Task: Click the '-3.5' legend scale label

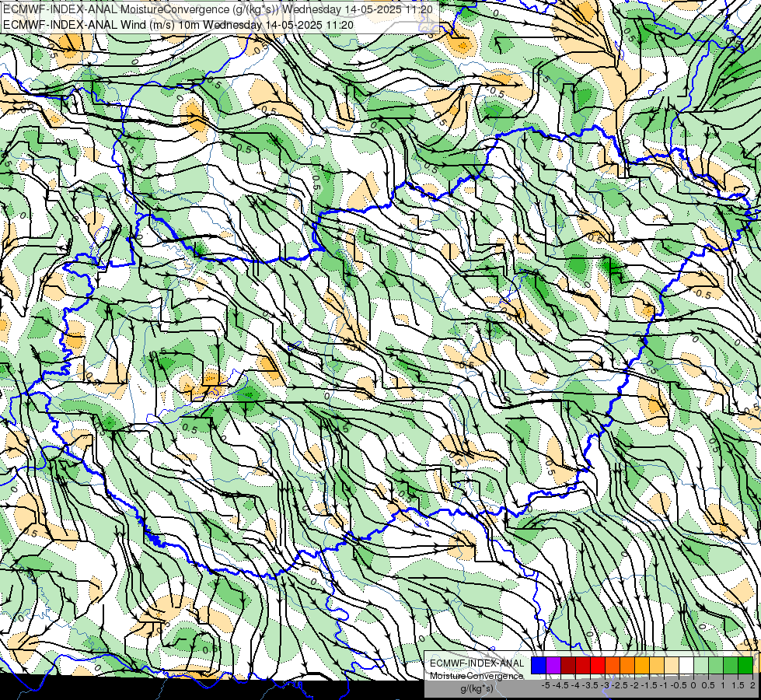Action: pyautogui.click(x=591, y=685)
